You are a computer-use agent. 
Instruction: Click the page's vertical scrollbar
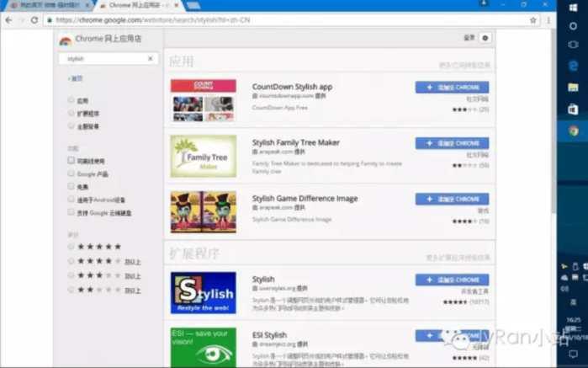554,120
